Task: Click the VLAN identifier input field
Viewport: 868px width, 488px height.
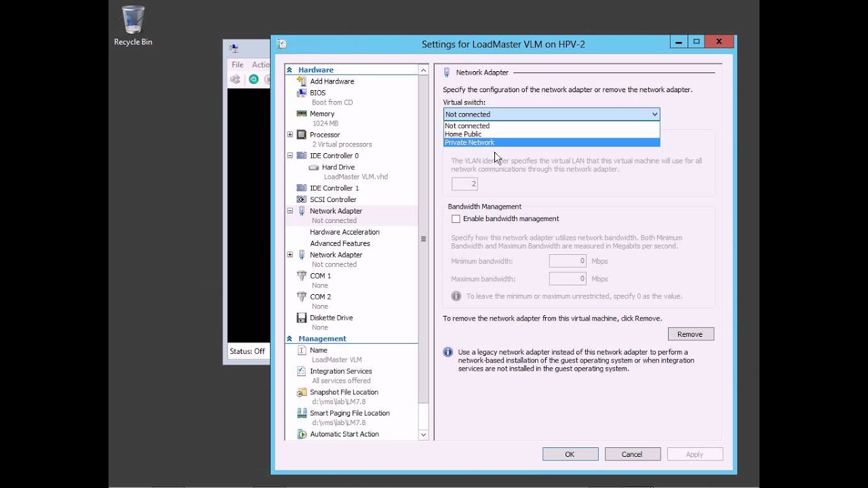Action: click(x=465, y=184)
